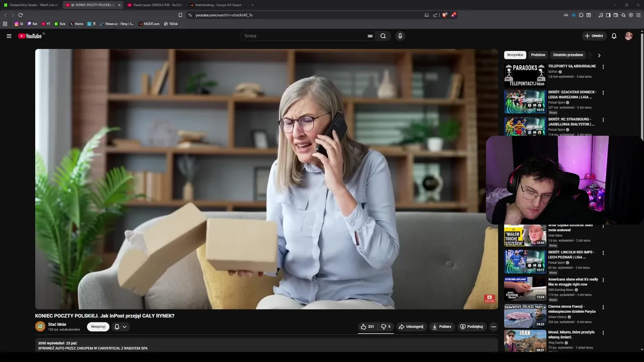Viewport: 644px width, 362px height.
Task: Open the browser extensions puzzle icon
Action: [581, 15]
